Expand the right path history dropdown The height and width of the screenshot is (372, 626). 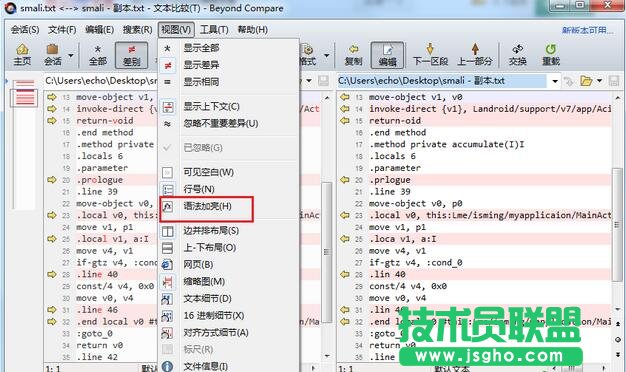555,81
